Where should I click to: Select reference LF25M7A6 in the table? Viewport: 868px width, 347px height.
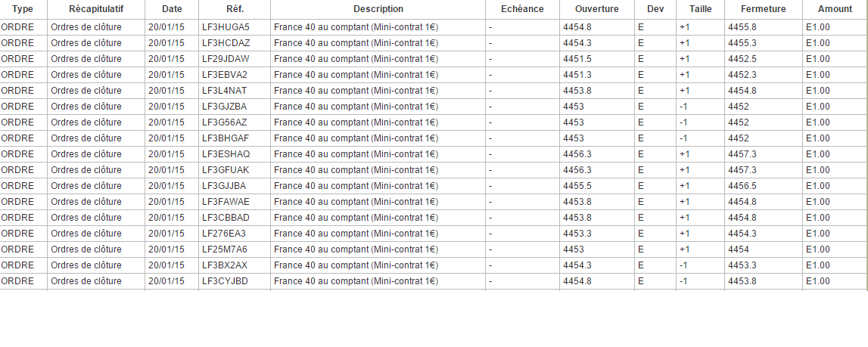pos(225,249)
